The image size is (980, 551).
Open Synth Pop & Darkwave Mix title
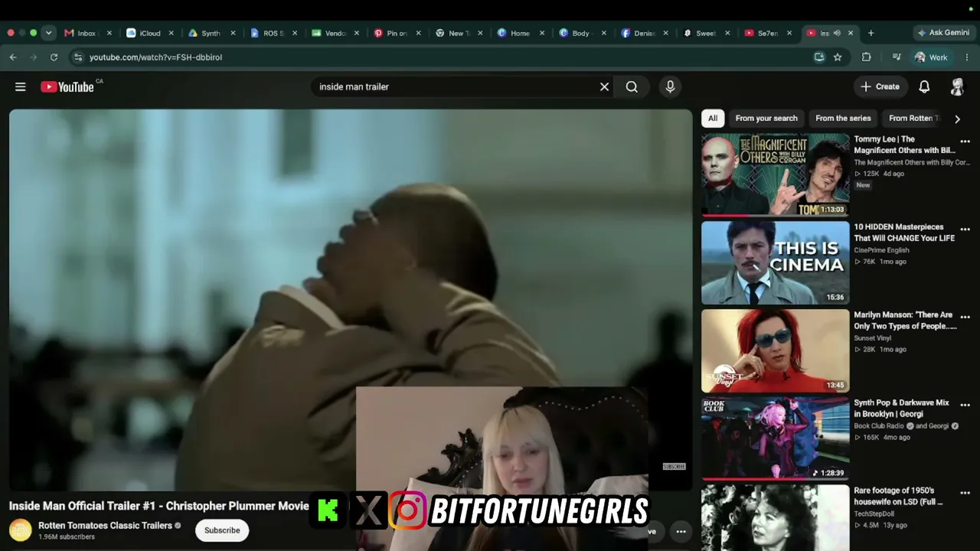click(x=902, y=409)
